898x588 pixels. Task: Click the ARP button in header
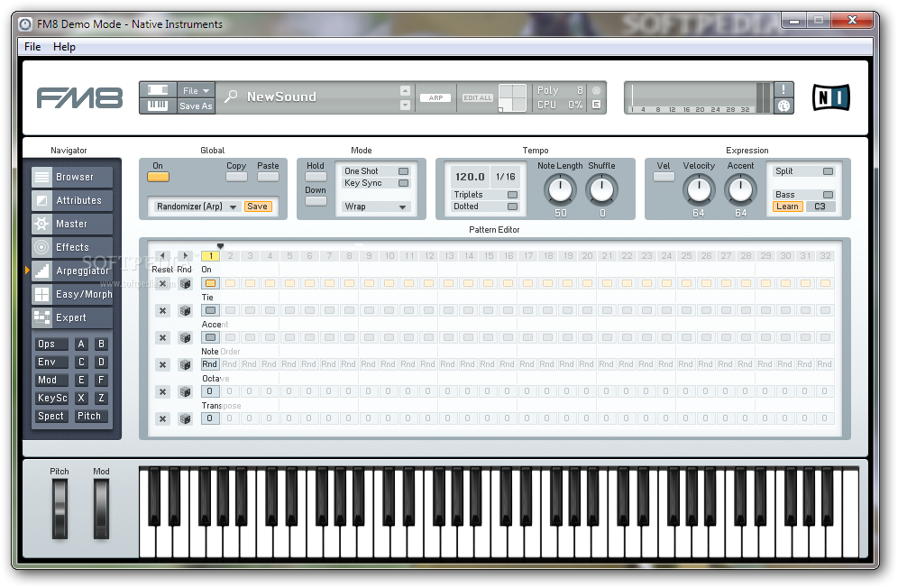pos(435,98)
